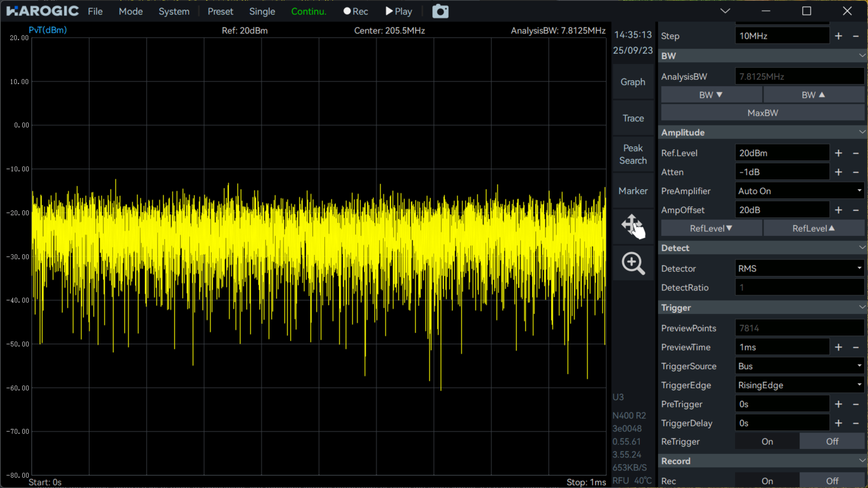Click the MaxBW button
Screen dimensions: 868x488
762,113
